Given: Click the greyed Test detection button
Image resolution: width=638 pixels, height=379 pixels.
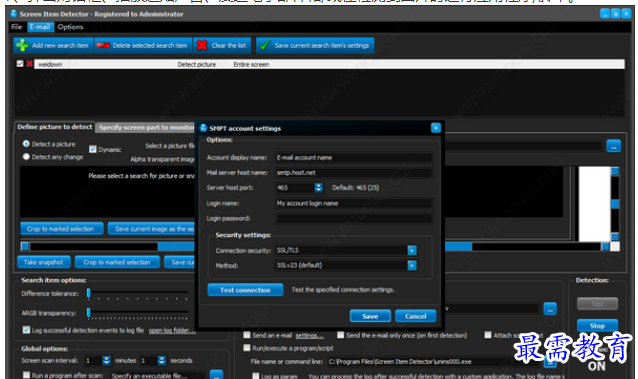Looking at the screenshot, I should pos(597,304).
